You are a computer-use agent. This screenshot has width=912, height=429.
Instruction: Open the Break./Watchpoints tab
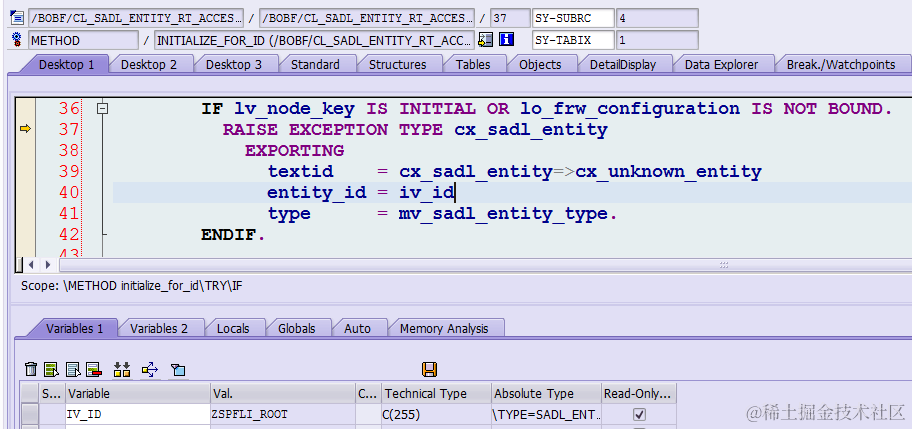841,65
